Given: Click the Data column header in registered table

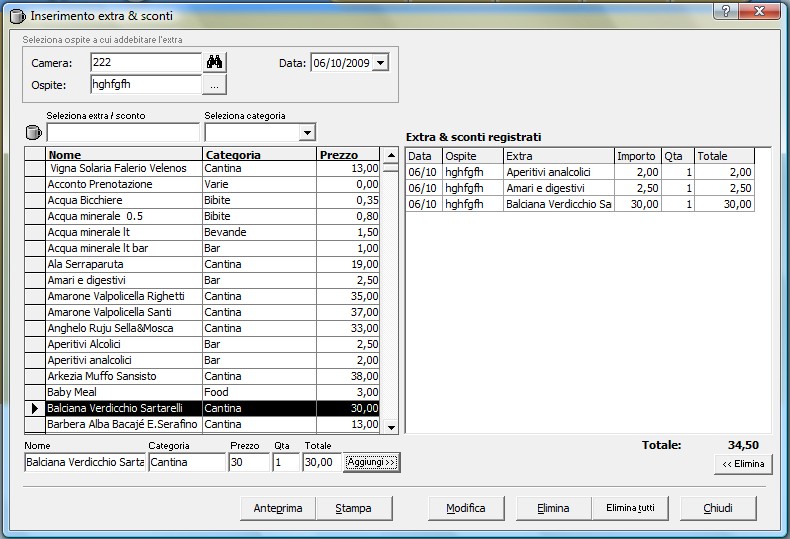Looking at the screenshot, I should point(424,156).
